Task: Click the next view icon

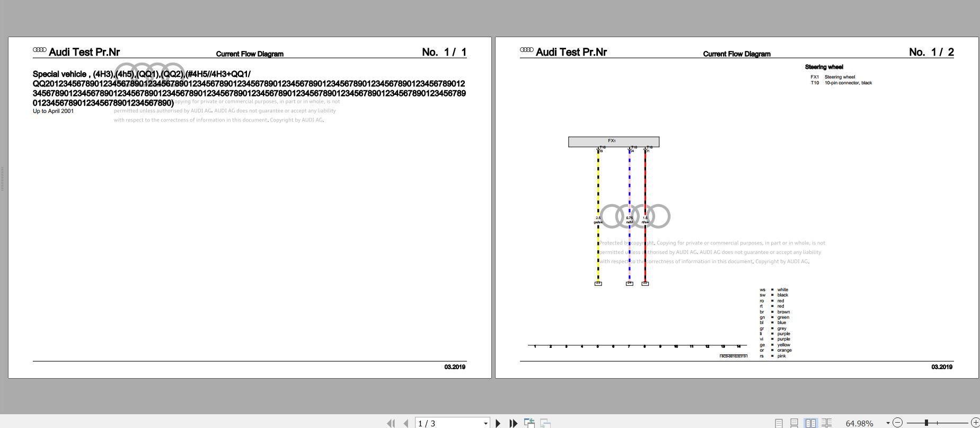Action: (x=545, y=423)
